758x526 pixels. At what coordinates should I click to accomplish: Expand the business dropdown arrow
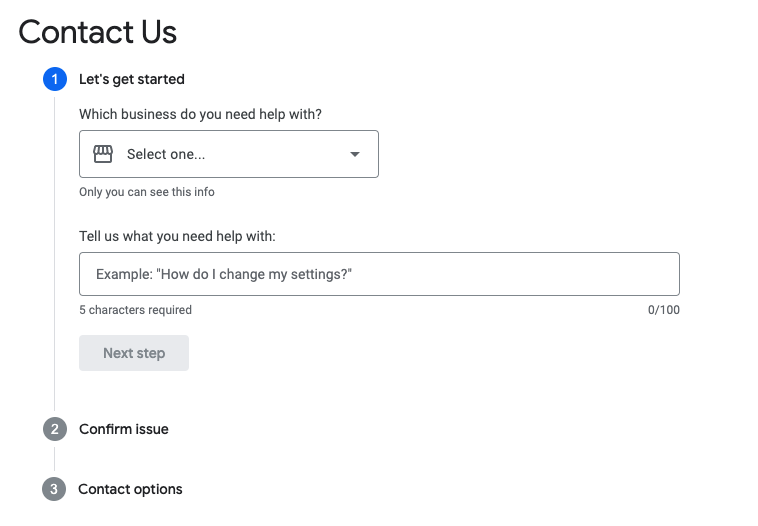point(354,154)
